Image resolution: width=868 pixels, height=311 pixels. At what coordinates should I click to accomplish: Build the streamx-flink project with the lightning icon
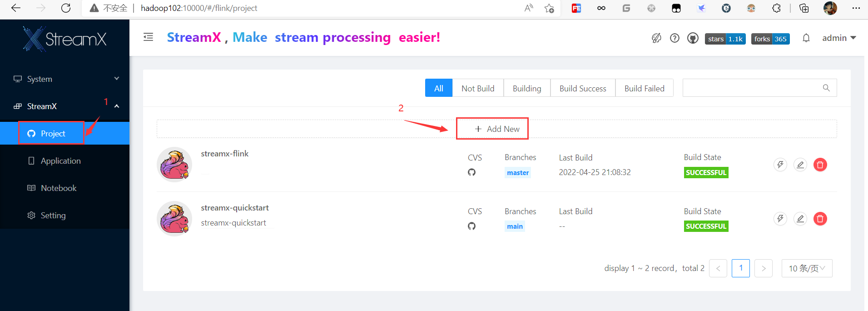(780, 165)
